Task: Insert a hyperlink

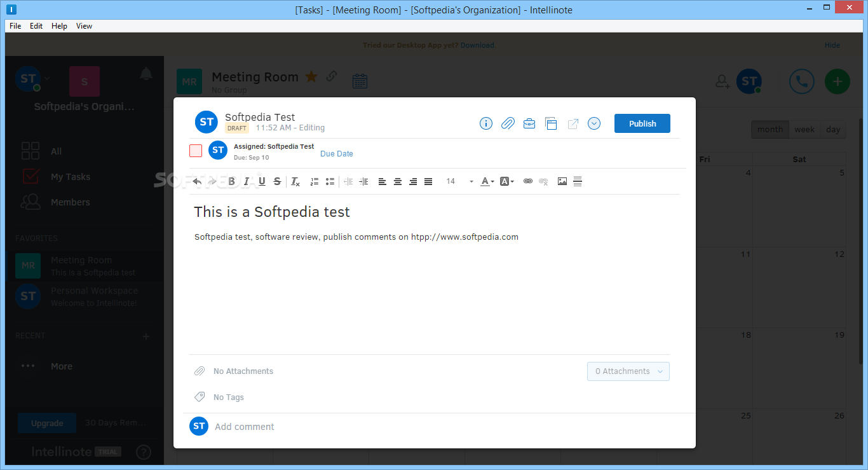Action: point(528,181)
